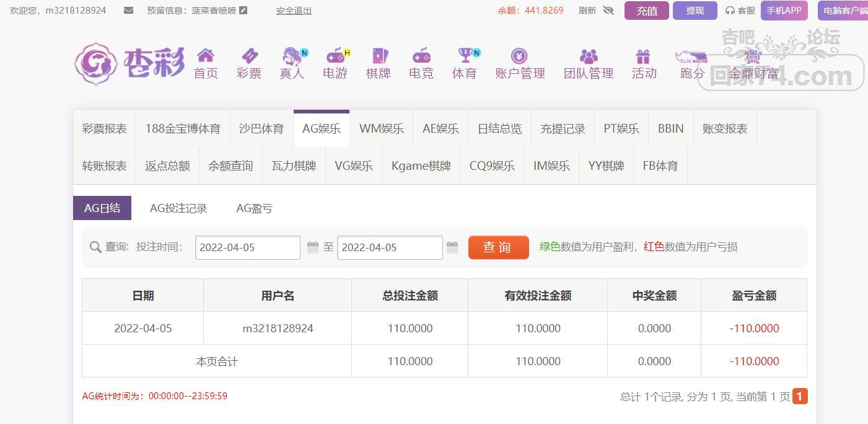
Task: Click the 杏彩 site logo
Action: click(x=129, y=63)
